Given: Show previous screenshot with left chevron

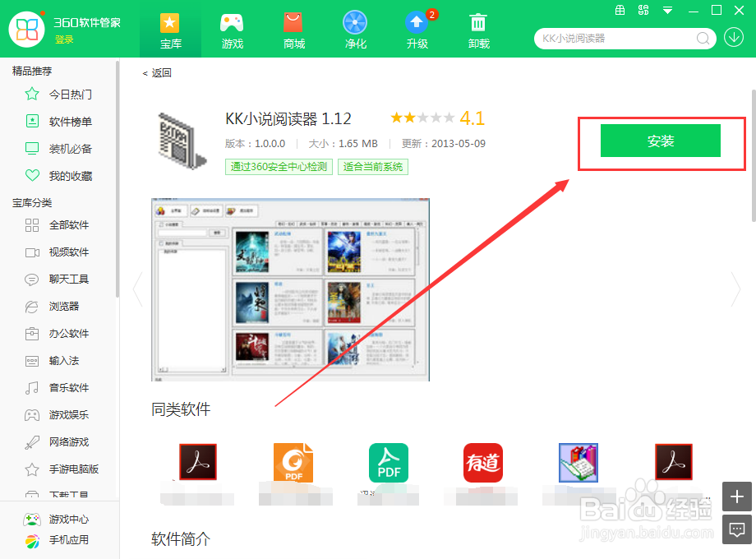Looking at the screenshot, I should click(138, 289).
